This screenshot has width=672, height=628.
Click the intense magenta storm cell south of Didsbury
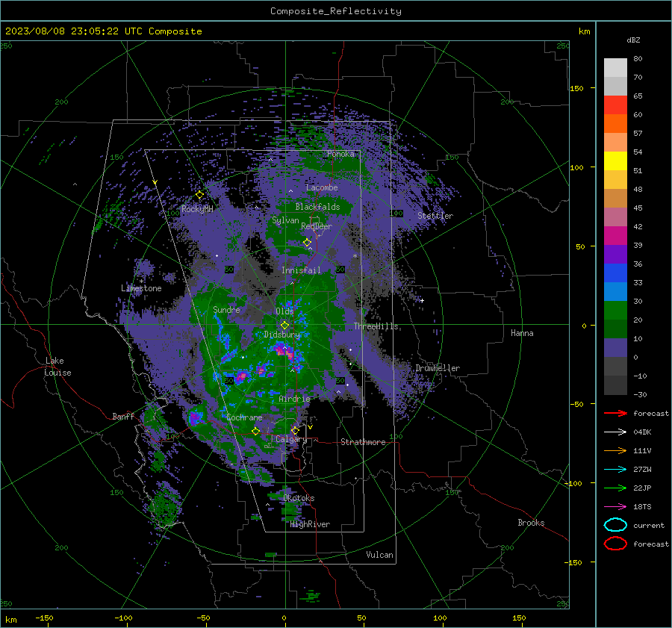pyautogui.click(x=284, y=351)
